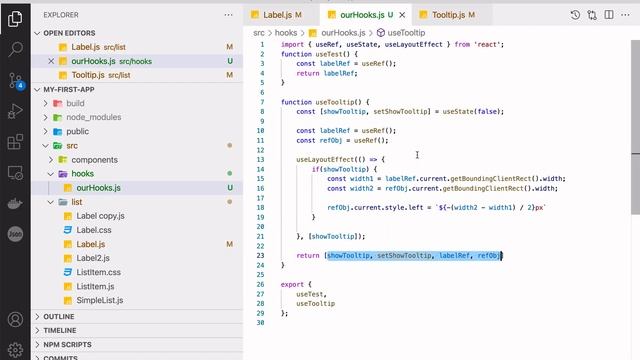This screenshot has height=360, width=640.
Task: Click the open changes compare icon
Action: click(592, 15)
